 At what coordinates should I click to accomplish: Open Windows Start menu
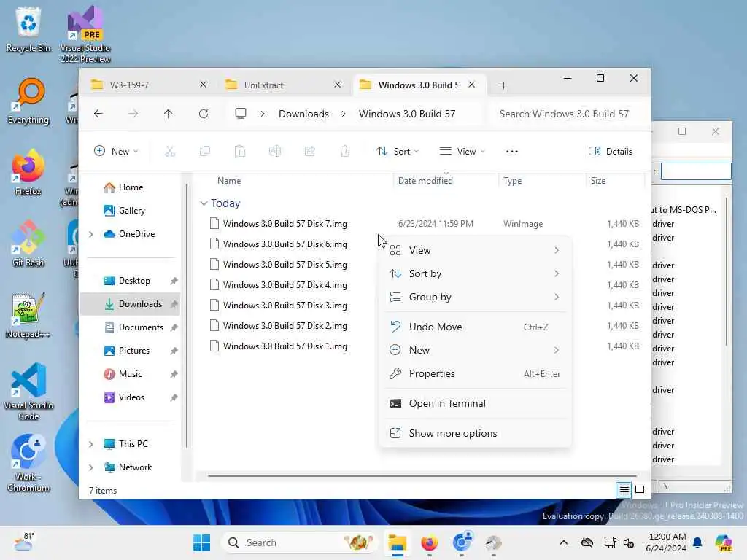201,542
